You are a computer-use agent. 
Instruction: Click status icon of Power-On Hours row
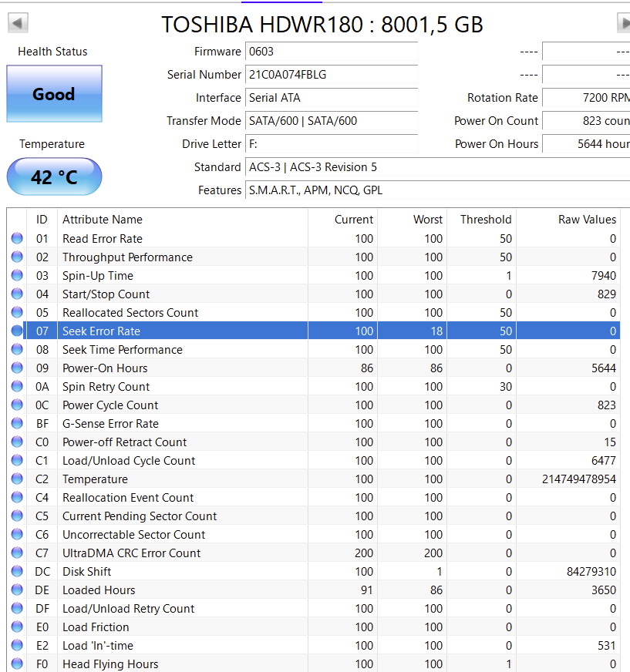coord(17,368)
